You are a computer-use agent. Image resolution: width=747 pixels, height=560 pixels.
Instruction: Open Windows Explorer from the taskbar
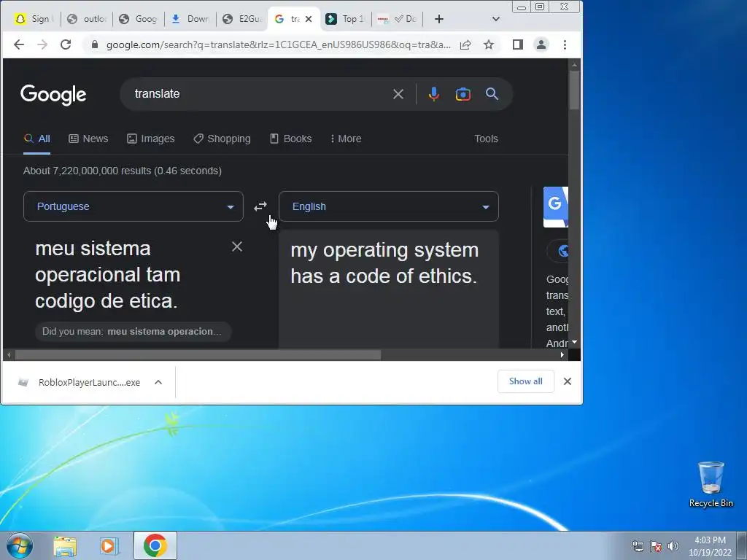[65, 546]
